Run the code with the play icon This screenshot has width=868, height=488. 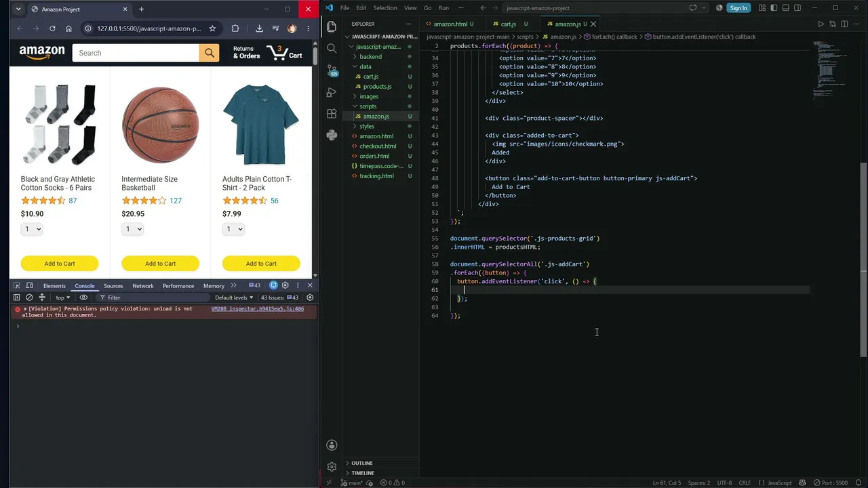click(821, 24)
